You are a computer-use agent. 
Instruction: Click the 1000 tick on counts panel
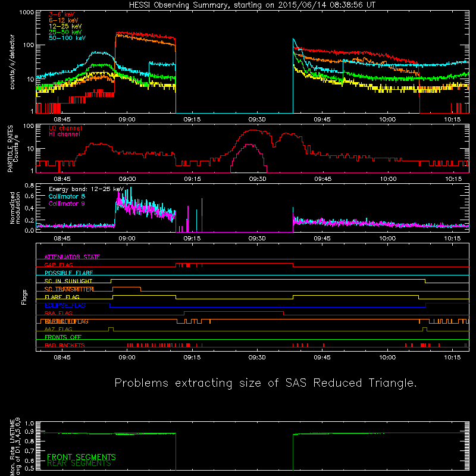point(27,12)
